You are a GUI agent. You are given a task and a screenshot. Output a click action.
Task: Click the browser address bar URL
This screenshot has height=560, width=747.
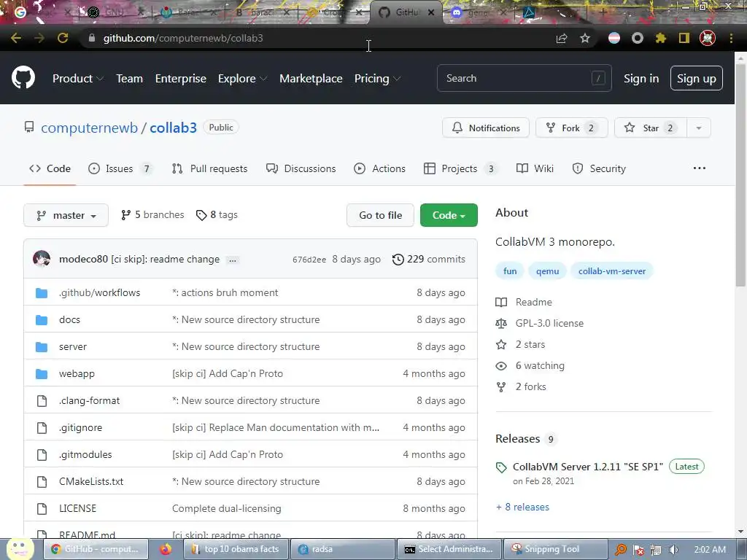183,38
